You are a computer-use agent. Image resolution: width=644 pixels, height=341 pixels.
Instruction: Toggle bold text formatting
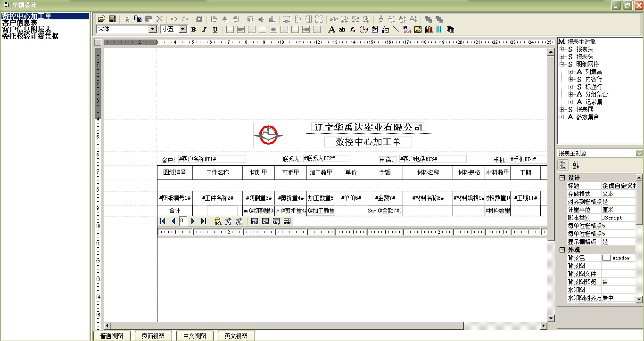pyautogui.click(x=193, y=29)
